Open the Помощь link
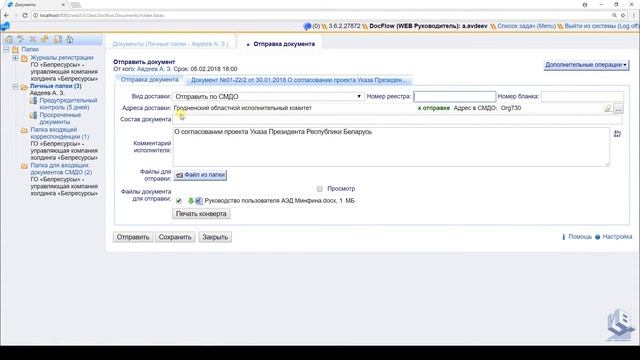640x360 pixels. click(580, 237)
